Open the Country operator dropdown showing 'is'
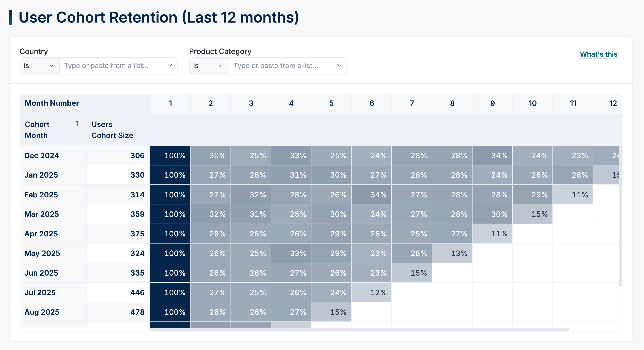 39,65
